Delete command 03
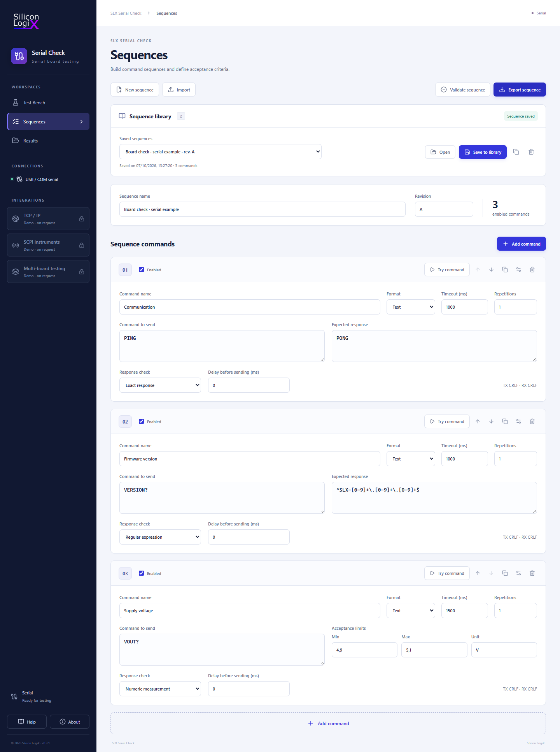 click(x=532, y=573)
